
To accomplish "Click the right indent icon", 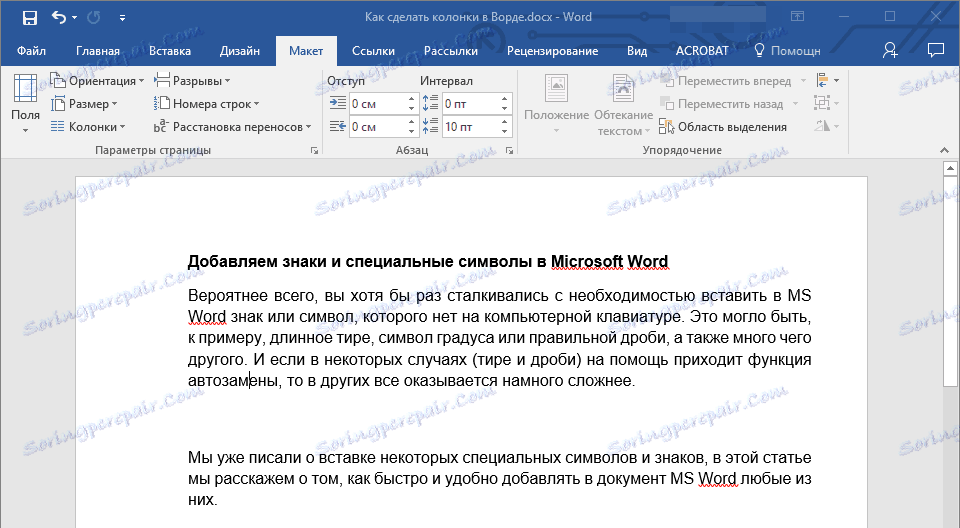I will (337, 126).
